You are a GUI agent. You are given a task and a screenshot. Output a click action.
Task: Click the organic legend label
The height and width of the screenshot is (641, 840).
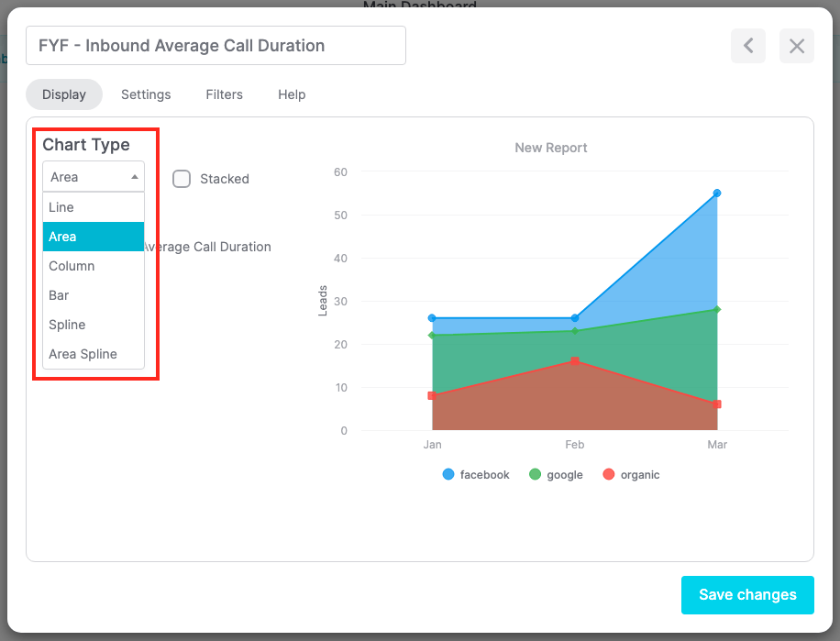(640, 475)
